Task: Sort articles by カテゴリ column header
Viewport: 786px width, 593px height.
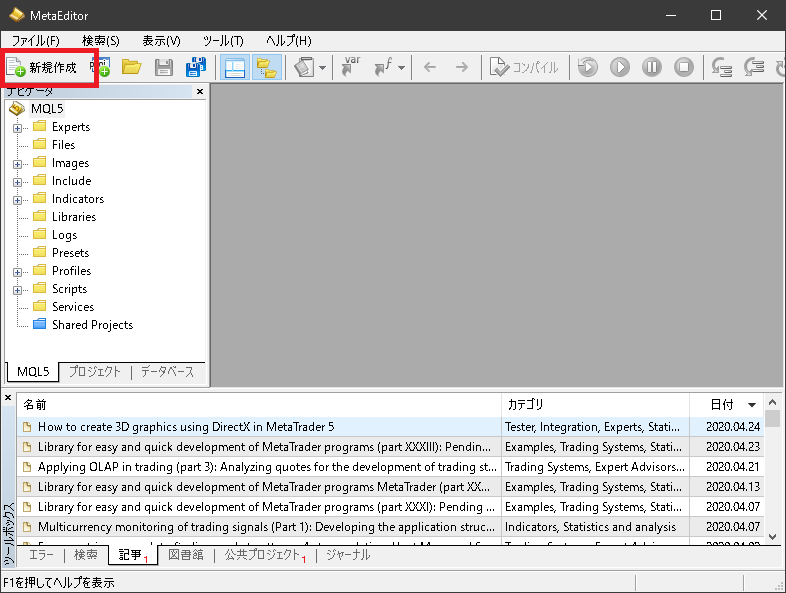Action: pyautogui.click(x=596, y=405)
